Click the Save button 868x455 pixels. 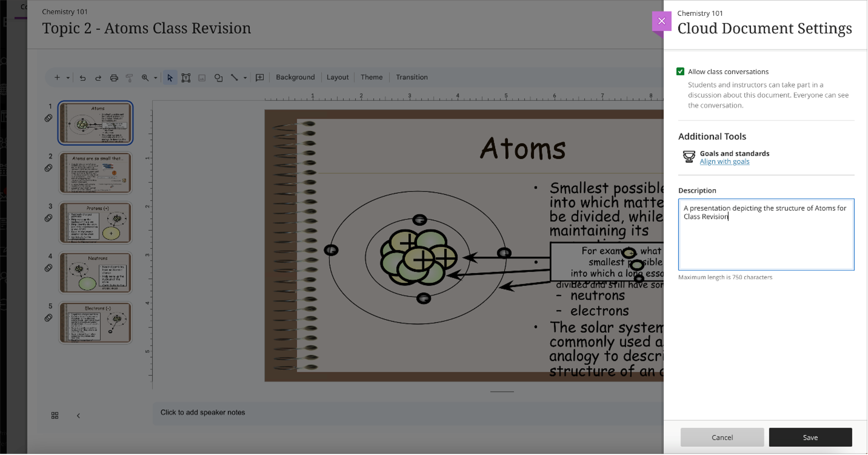[x=810, y=437]
